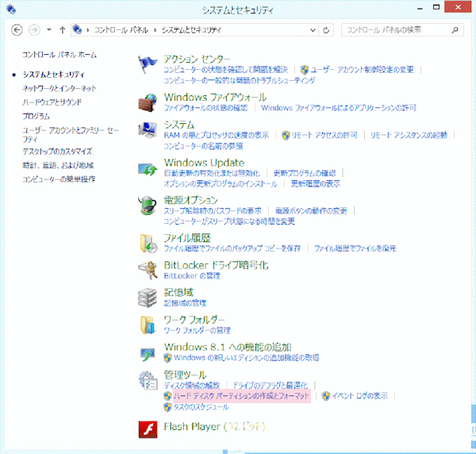Open the Storage Spaces drives icon
This screenshot has width=476, height=454.
point(148,298)
